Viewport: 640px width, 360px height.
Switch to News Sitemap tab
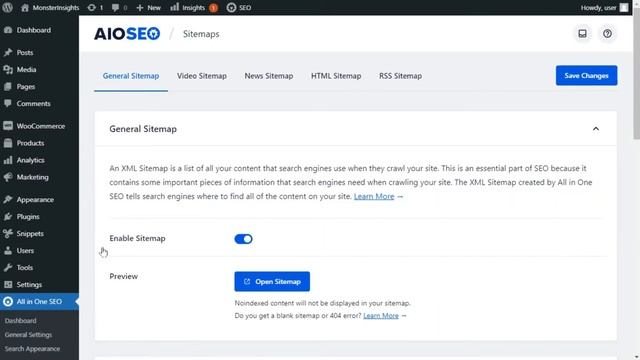click(269, 76)
